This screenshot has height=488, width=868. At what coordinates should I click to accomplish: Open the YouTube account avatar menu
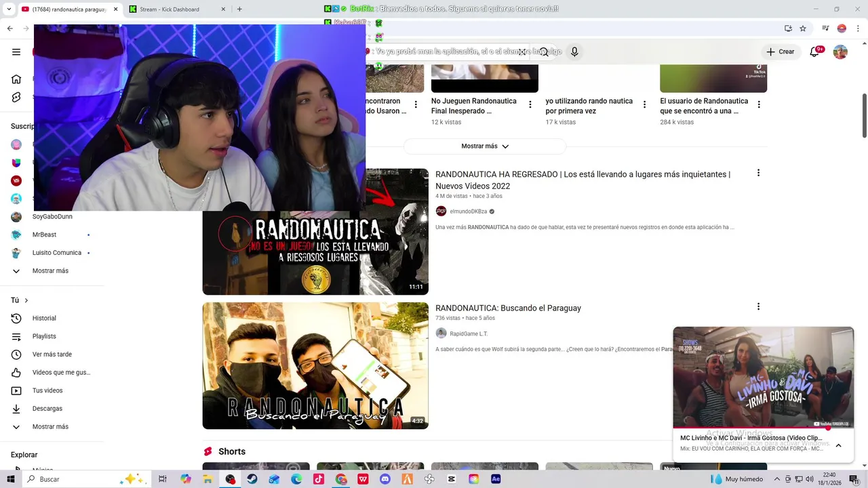pos(840,52)
